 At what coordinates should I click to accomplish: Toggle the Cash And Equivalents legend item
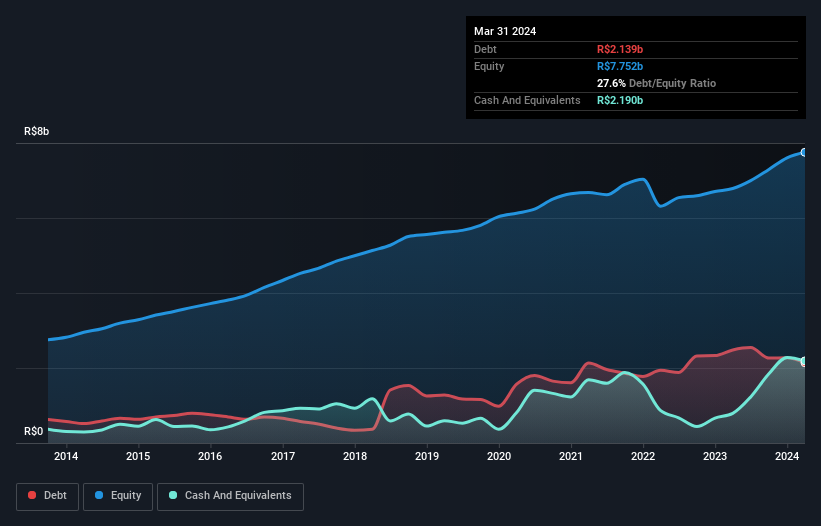230,496
